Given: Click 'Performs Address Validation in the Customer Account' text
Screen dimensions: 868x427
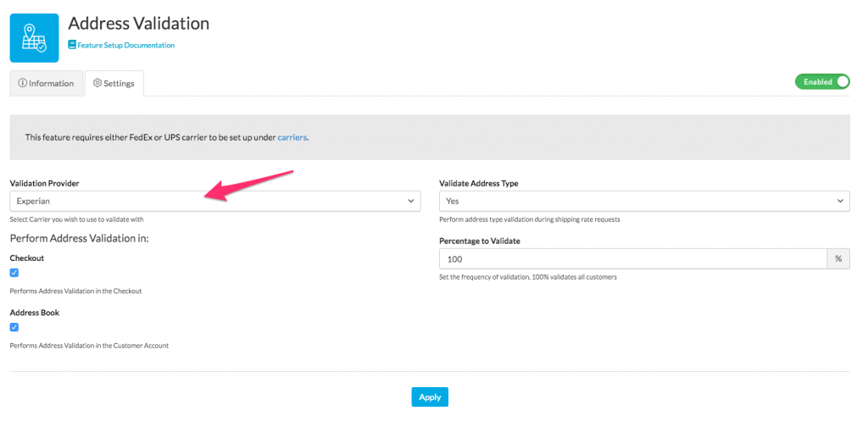Looking at the screenshot, I should (x=89, y=346).
